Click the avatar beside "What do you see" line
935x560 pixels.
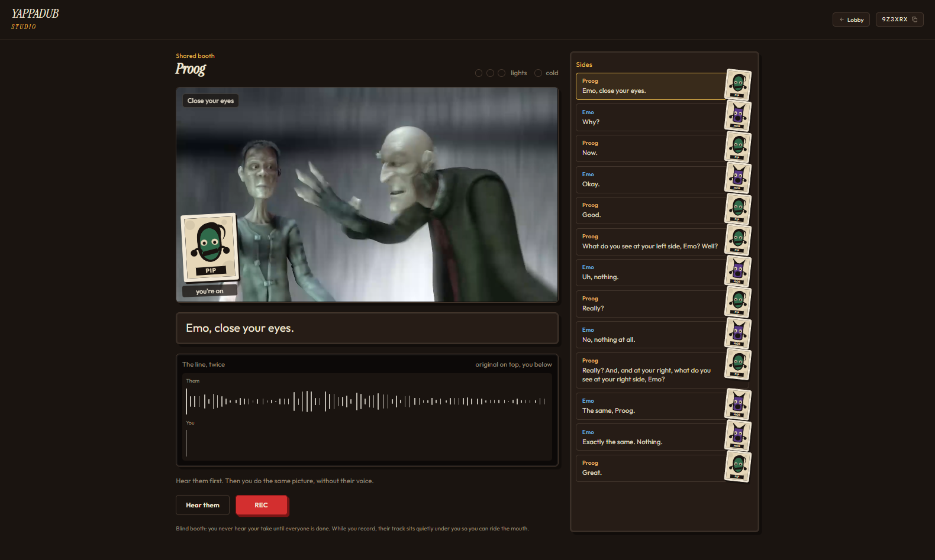click(x=738, y=240)
